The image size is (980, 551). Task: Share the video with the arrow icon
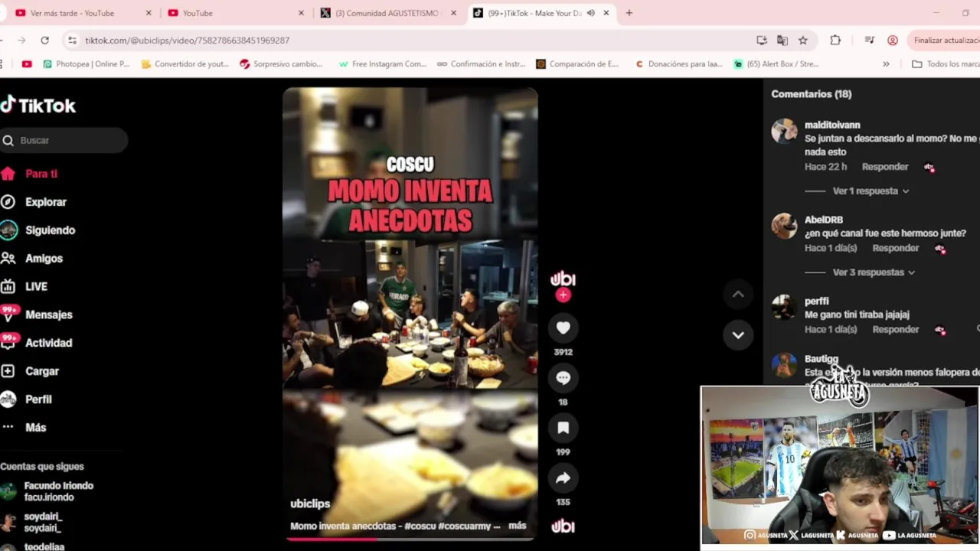(563, 478)
